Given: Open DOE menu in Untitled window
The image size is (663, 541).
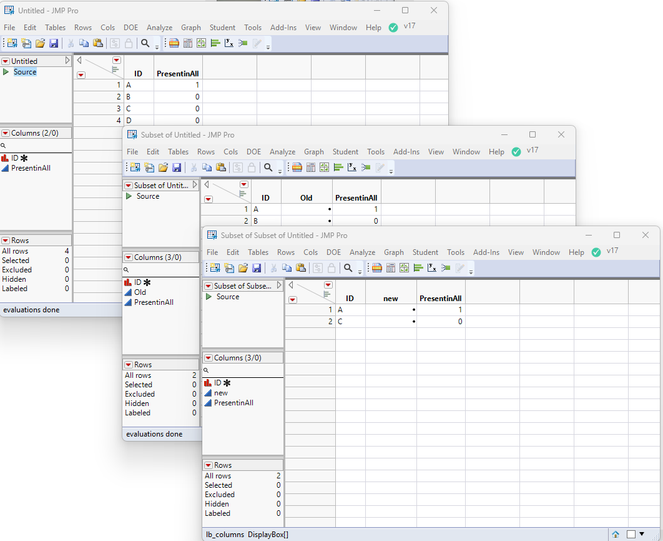Looking at the screenshot, I should pos(131,27).
